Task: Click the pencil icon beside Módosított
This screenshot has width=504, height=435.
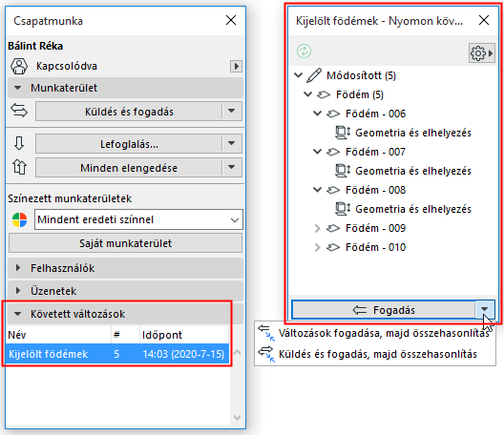Action: pos(314,75)
